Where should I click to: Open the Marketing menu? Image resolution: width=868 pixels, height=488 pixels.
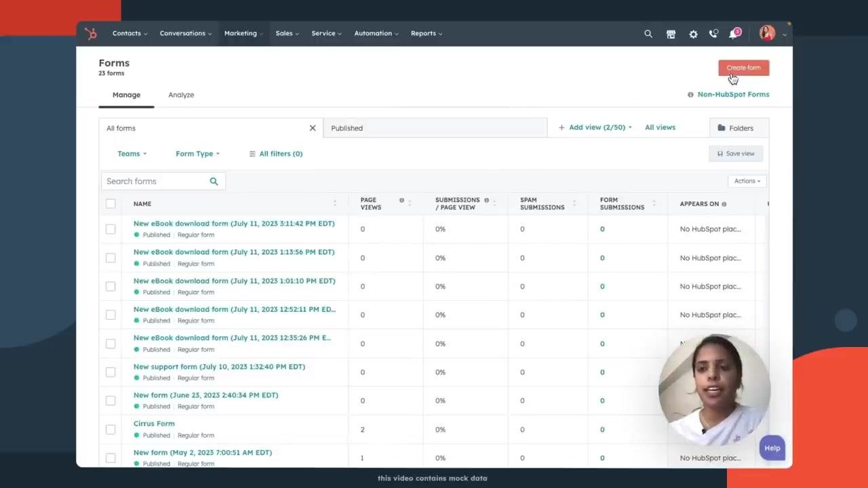coord(243,33)
